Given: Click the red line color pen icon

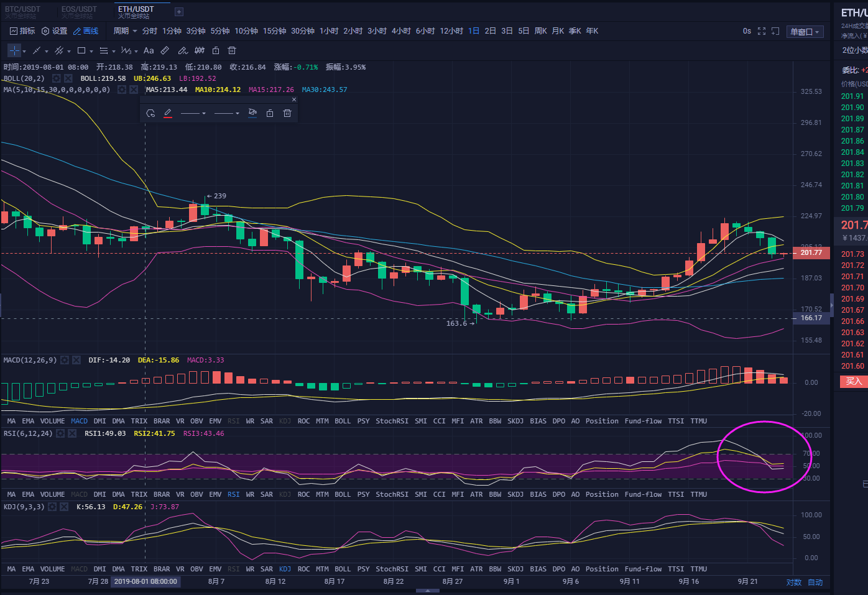Looking at the screenshot, I should pos(168,113).
